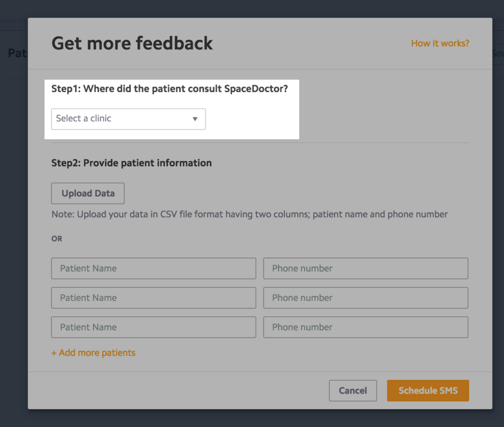504x427 pixels.
Task: Open the How it works link
Action: tap(440, 43)
